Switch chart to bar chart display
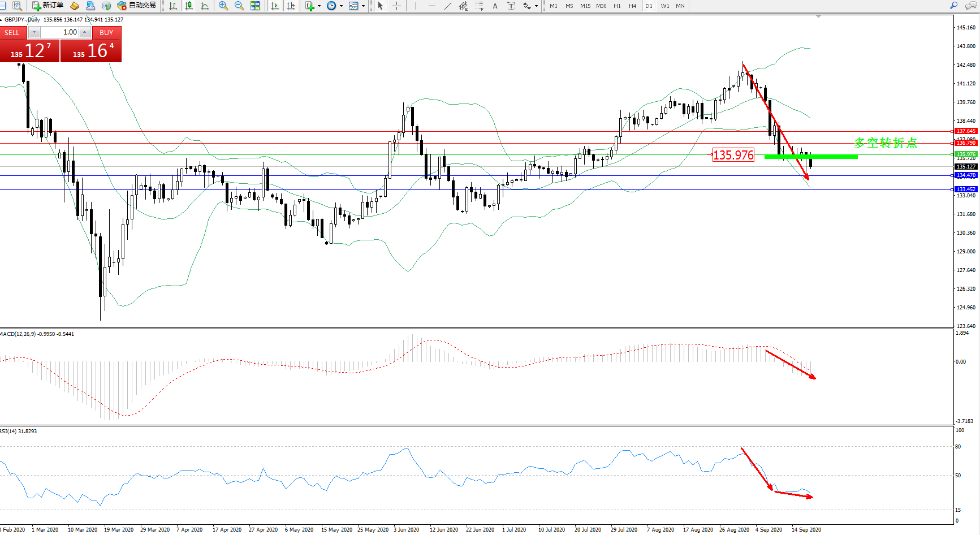The image size is (980, 535). click(x=173, y=6)
